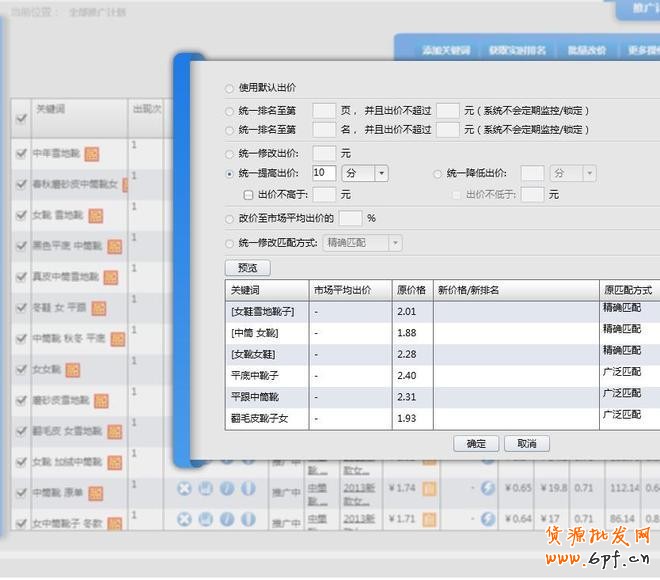Image resolution: width=660 pixels, height=580 pixels.
Task: Click delete X icon in 中筒靴 原单 row
Action: (184, 489)
